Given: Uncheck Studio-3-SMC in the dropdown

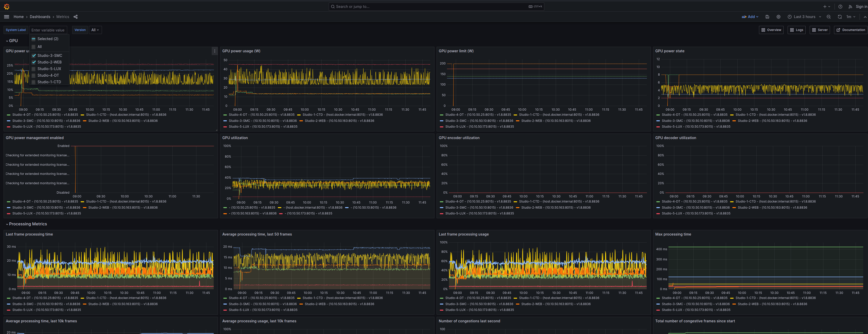Looking at the screenshot, I should pyautogui.click(x=34, y=56).
